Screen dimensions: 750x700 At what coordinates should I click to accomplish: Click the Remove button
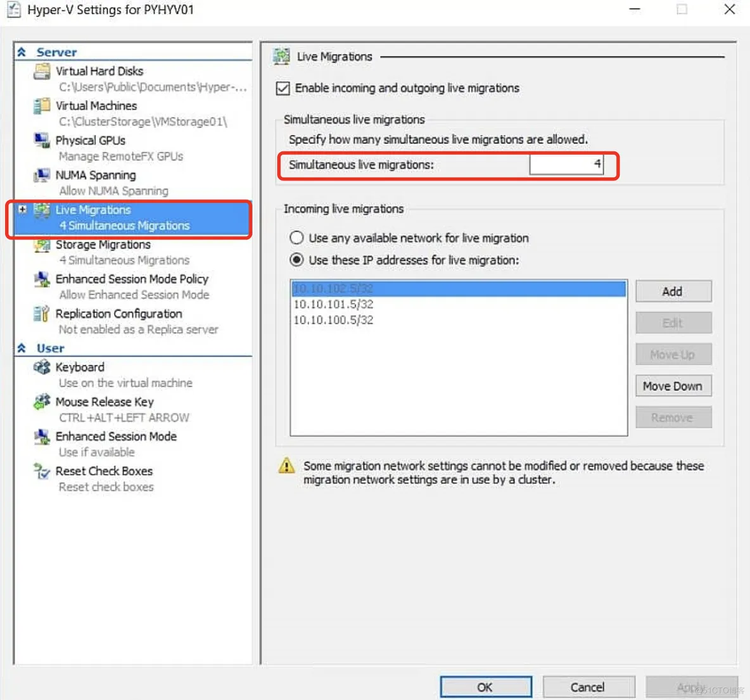673,417
